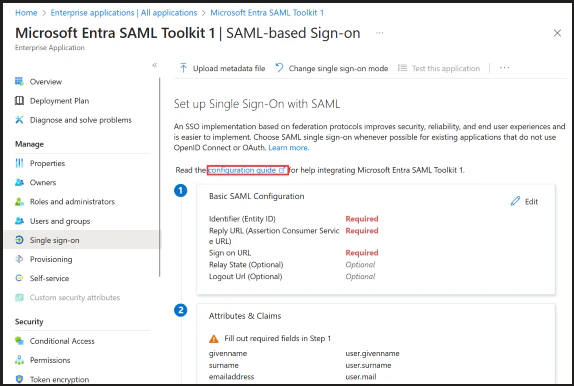The width and height of the screenshot is (574, 386).
Task: Open the configuration guide link
Action: (247, 170)
